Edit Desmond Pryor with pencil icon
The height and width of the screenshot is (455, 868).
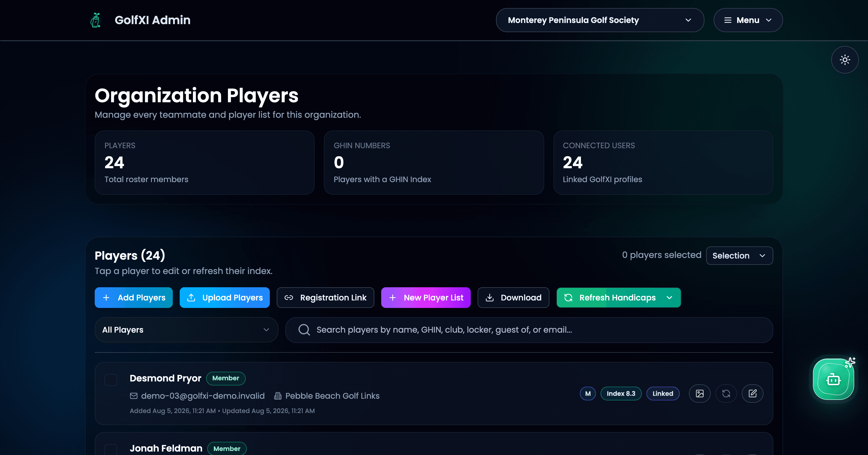tap(752, 394)
